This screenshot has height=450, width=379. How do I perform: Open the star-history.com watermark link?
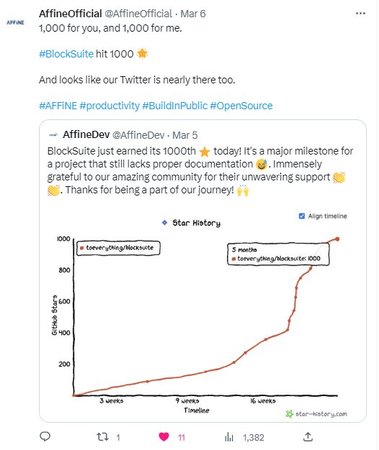click(x=317, y=414)
